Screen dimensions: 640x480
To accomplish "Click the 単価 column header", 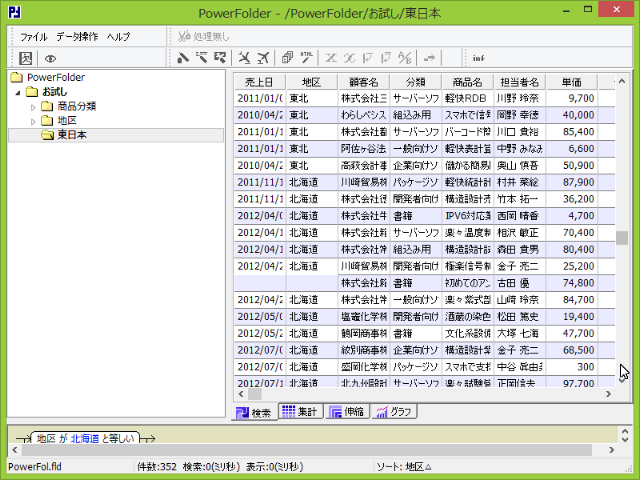I will click(x=571, y=82).
